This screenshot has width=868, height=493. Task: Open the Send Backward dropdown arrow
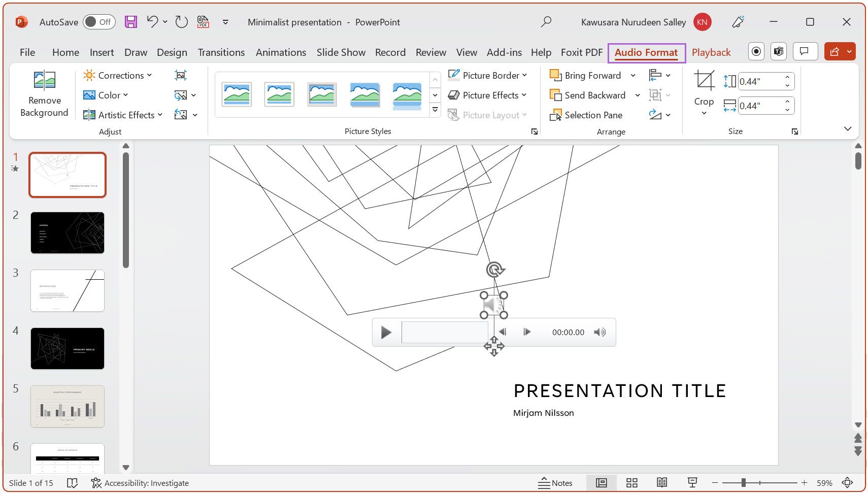(638, 95)
